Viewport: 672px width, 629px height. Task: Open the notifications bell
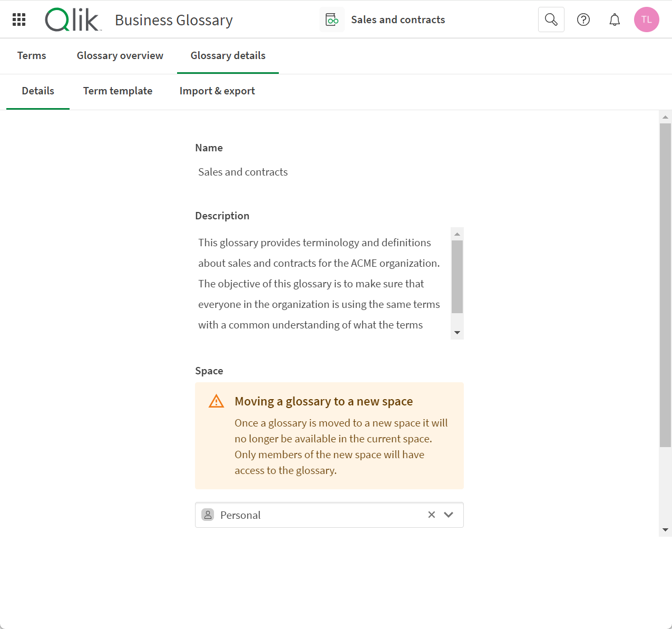pos(615,20)
